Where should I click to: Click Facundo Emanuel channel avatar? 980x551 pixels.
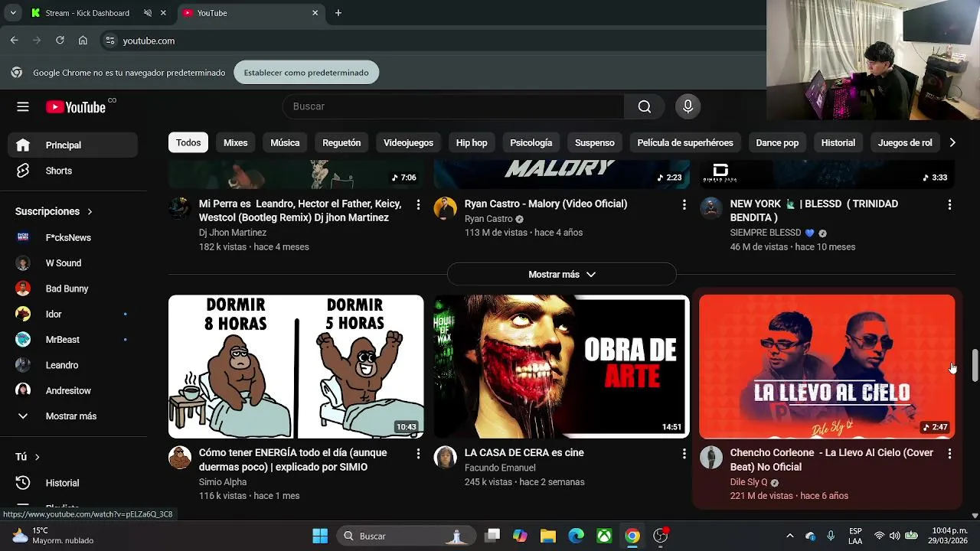coord(445,458)
